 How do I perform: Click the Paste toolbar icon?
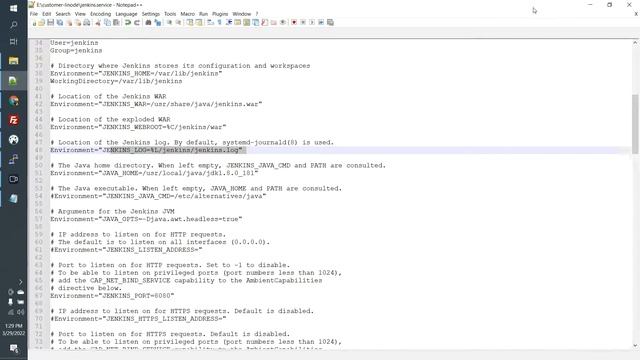pos(116,23)
